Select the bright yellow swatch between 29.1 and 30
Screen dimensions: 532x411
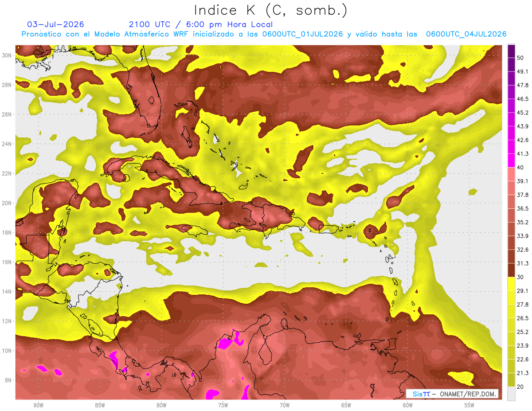pyautogui.click(x=512, y=284)
